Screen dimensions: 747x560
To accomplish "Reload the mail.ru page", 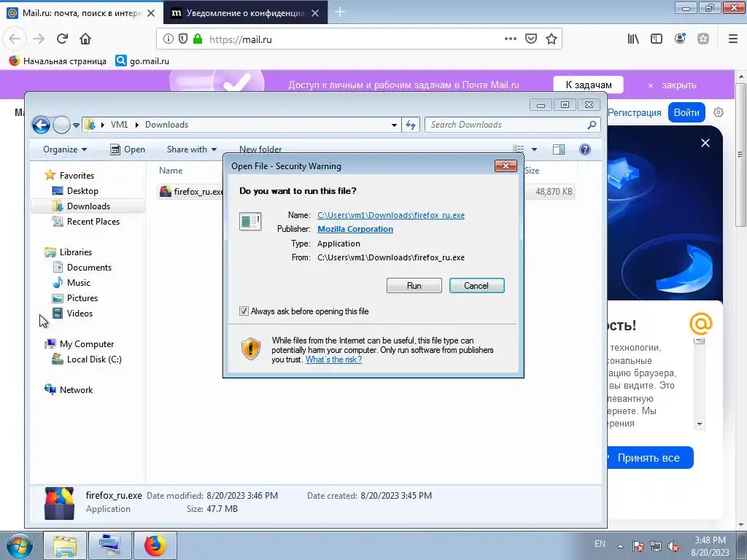I will pyautogui.click(x=62, y=39).
